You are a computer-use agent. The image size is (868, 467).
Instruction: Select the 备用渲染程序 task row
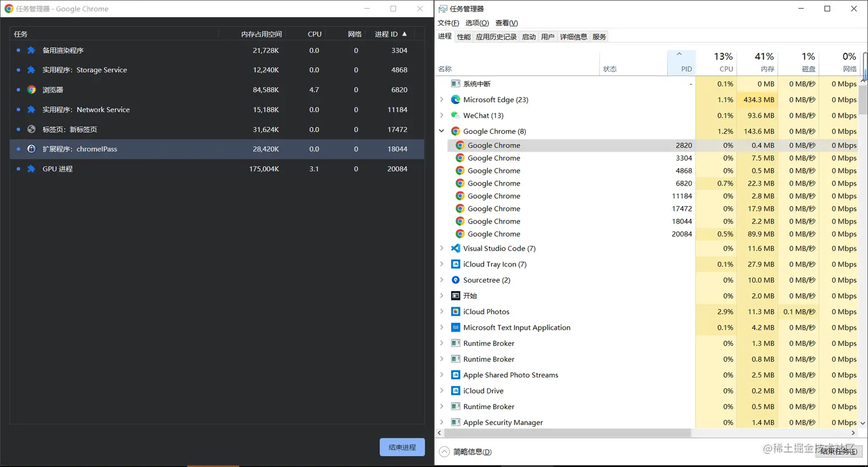(217, 51)
